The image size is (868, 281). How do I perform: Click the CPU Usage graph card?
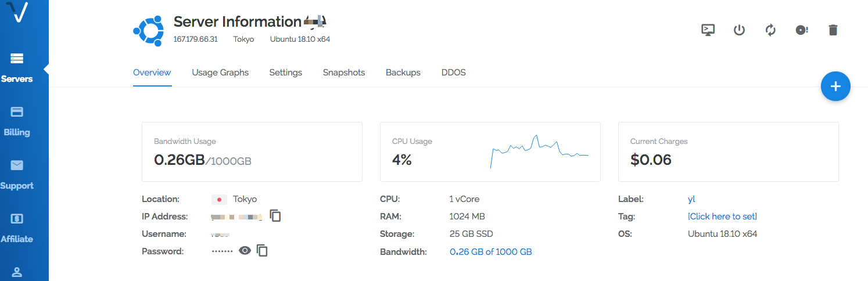(x=490, y=152)
